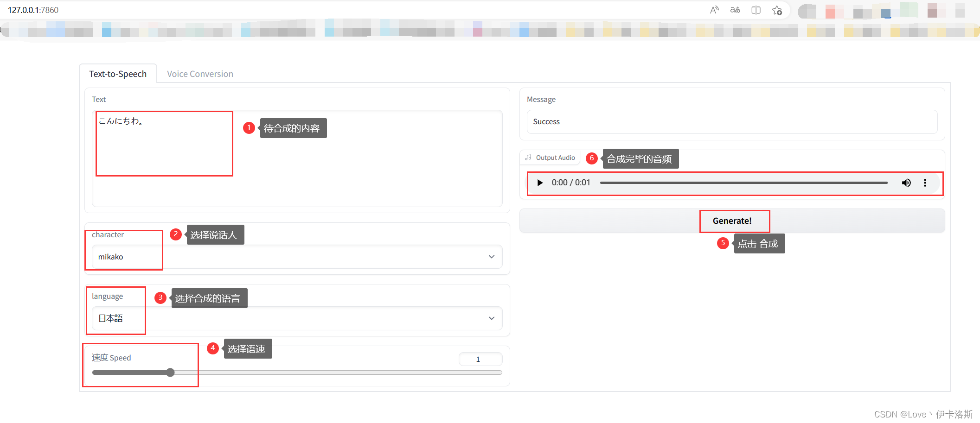Click the Speed numeric value field
The height and width of the screenshot is (423, 980).
480,359
